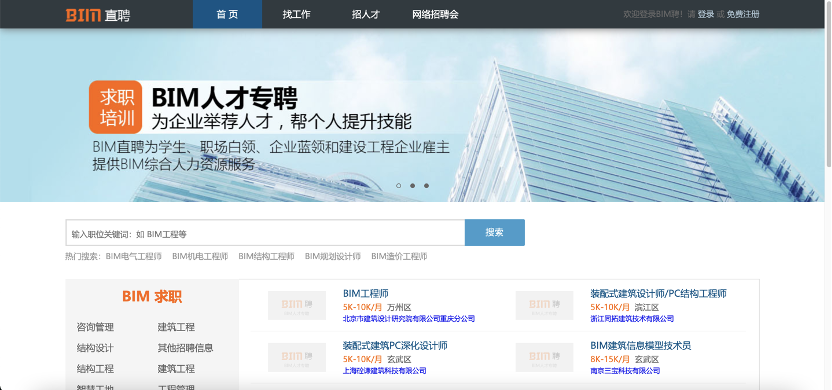Click the 8K-15K/月 salary text
Screen dimensions: 832x390
[x=610, y=359]
